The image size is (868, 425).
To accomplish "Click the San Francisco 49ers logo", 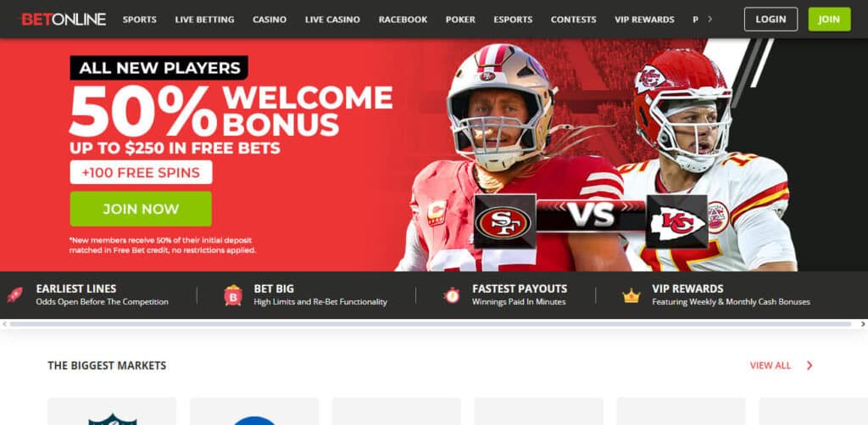I will [504, 221].
